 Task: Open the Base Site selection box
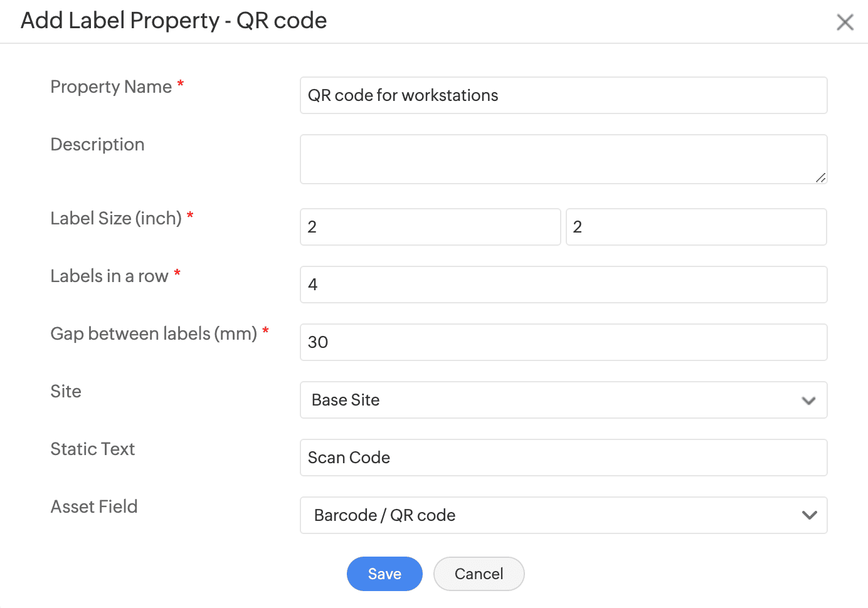pos(552,400)
